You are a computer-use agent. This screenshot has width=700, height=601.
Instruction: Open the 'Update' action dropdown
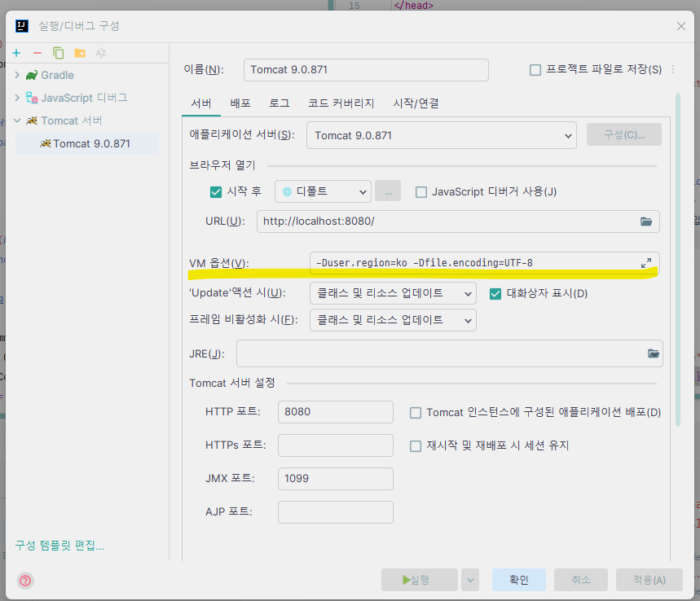point(393,293)
